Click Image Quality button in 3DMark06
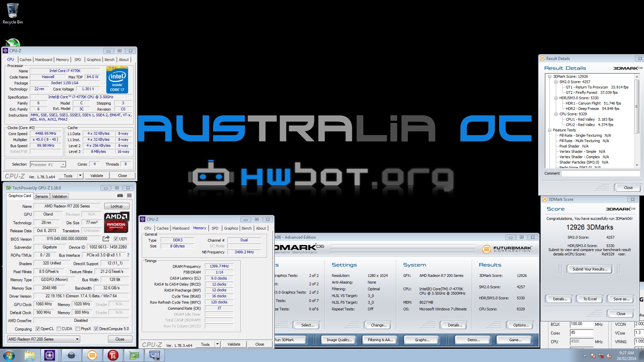This screenshot has height=362, width=644. [339, 340]
